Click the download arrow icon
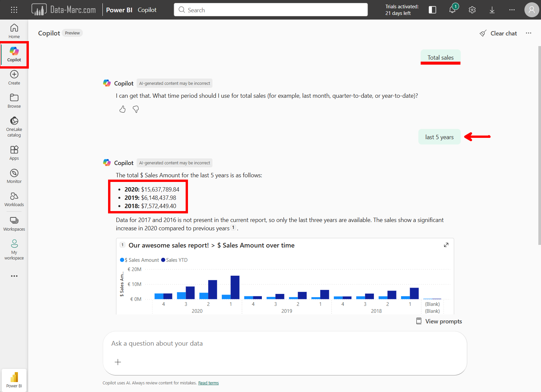Image resolution: width=541 pixels, height=392 pixels. pos(492,10)
